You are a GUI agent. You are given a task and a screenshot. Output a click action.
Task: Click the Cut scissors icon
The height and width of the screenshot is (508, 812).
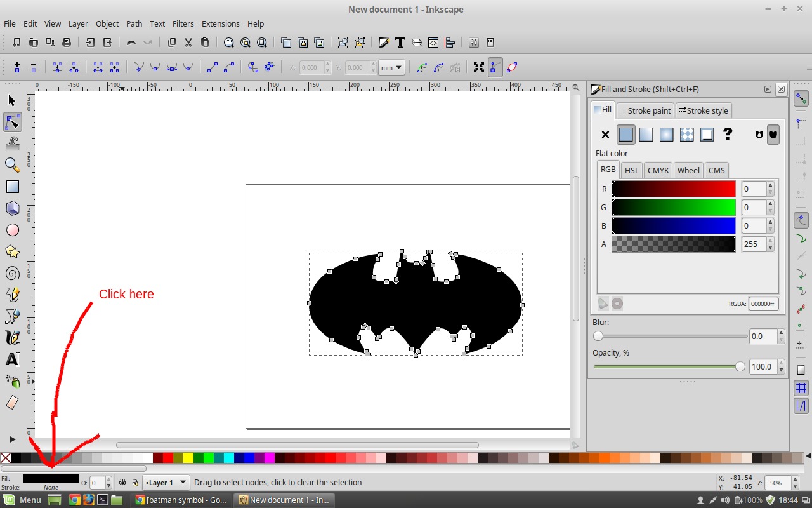pyautogui.click(x=188, y=43)
